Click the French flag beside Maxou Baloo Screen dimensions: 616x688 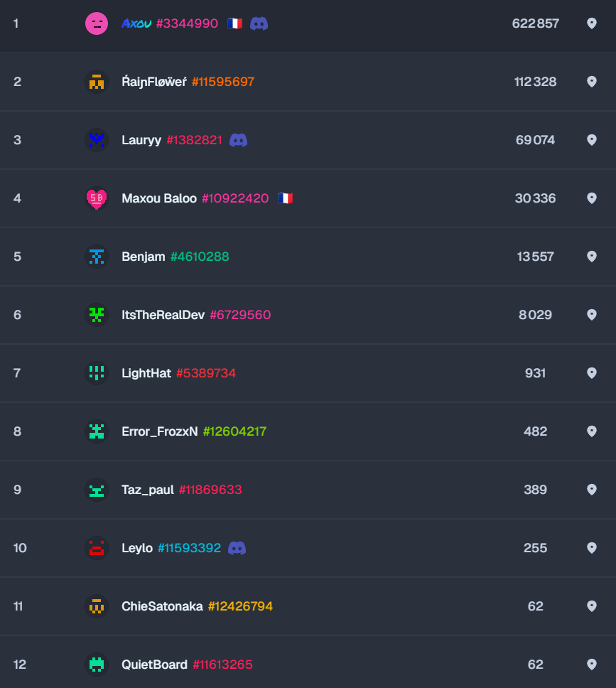point(285,198)
